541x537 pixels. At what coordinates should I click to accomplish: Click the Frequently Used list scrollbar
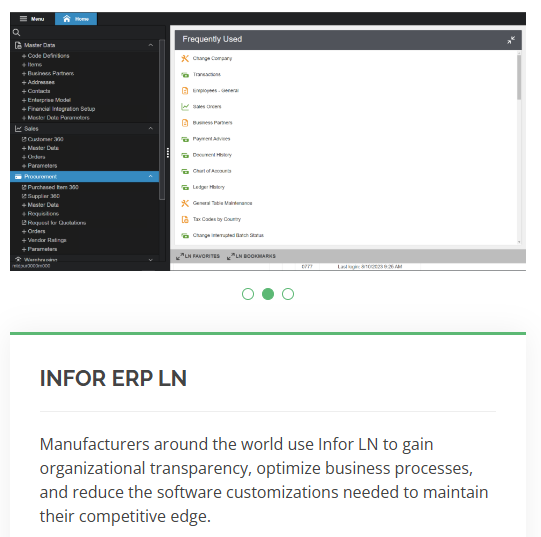(x=519, y=78)
